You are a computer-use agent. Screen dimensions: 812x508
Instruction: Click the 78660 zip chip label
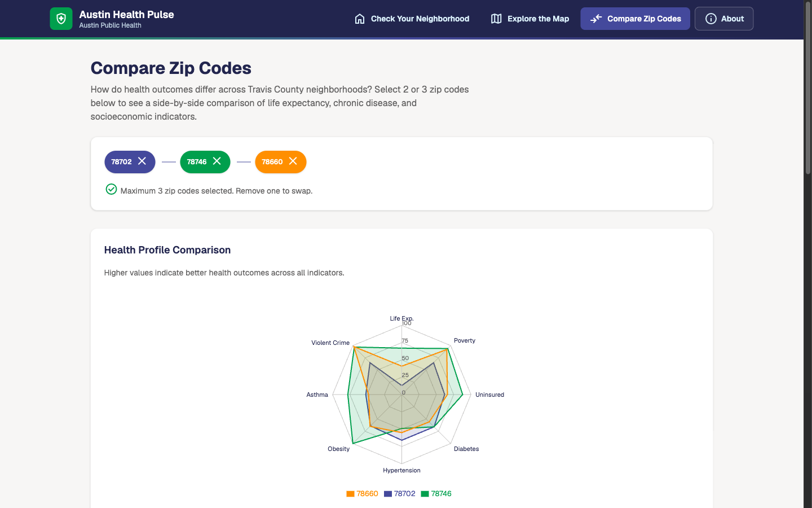[272, 162]
